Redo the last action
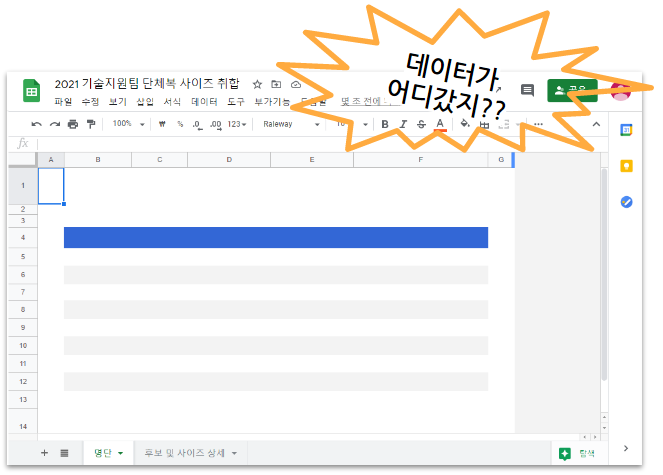The image size is (663, 475). pos(55,124)
